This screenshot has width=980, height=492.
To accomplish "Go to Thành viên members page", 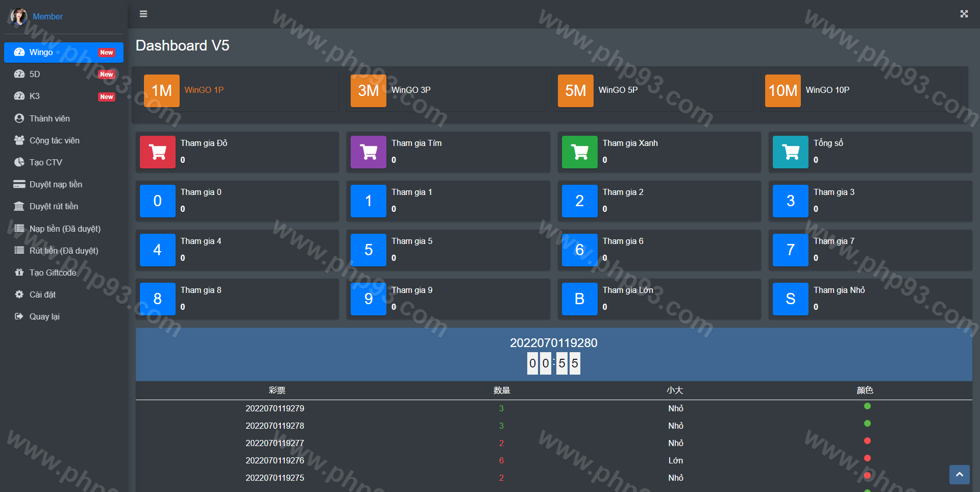I will [50, 118].
